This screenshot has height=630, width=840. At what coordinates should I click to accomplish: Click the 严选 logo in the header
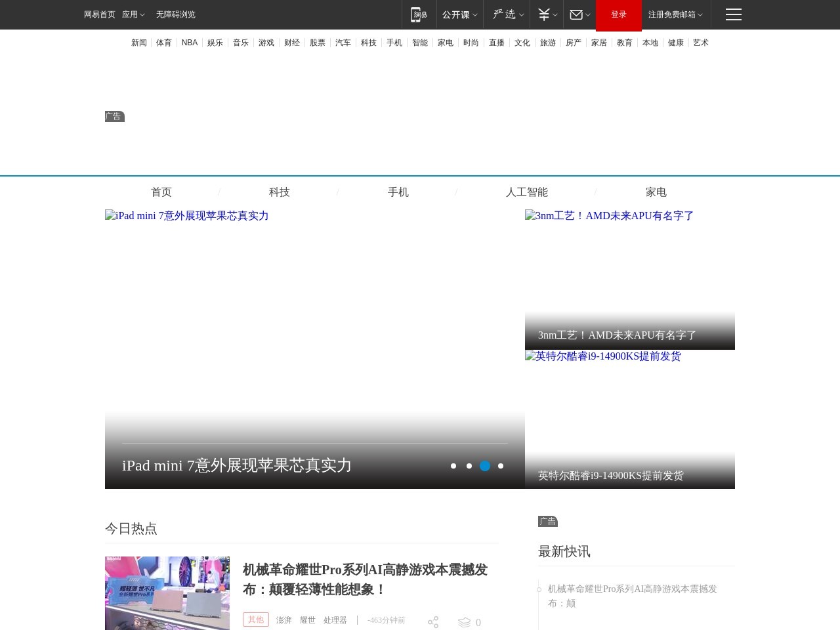[503, 14]
